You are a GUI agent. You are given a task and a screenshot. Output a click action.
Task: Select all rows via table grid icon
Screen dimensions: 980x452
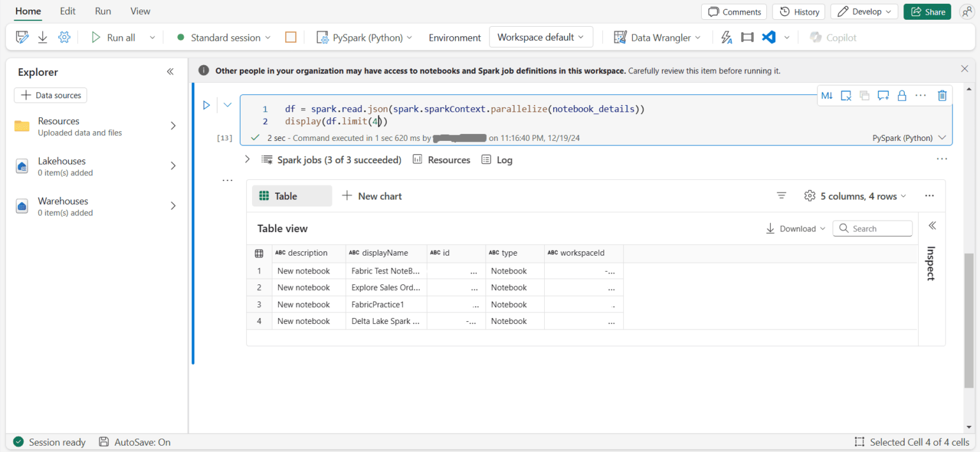259,253
